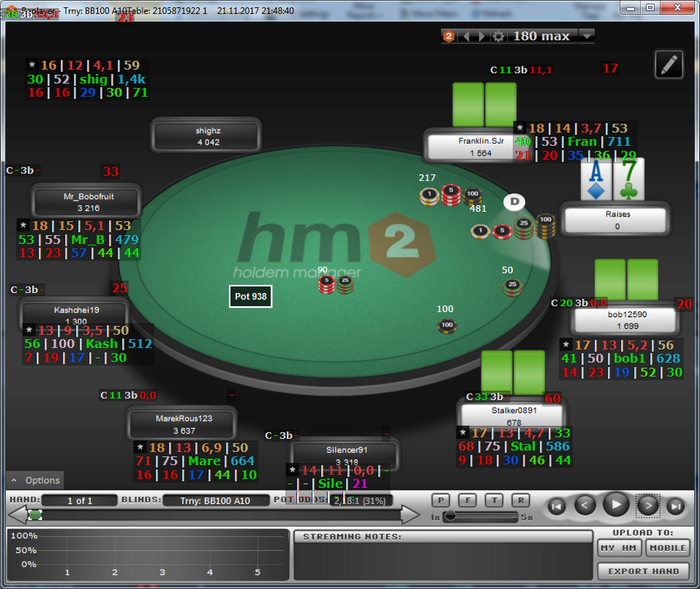Click the shighz player box
The height and width of the screenshot is (589, 700).
click(206, 136)
